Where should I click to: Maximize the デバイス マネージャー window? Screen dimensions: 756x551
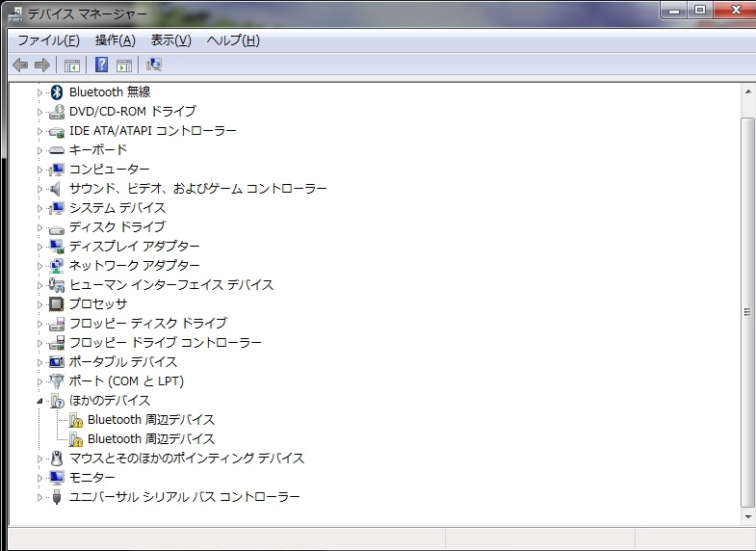[700, 11]
